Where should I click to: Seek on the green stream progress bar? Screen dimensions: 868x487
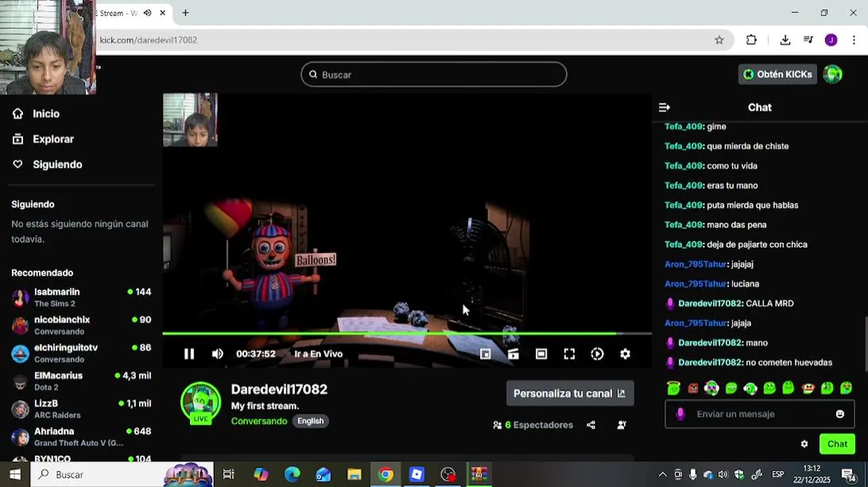[407, 333]
